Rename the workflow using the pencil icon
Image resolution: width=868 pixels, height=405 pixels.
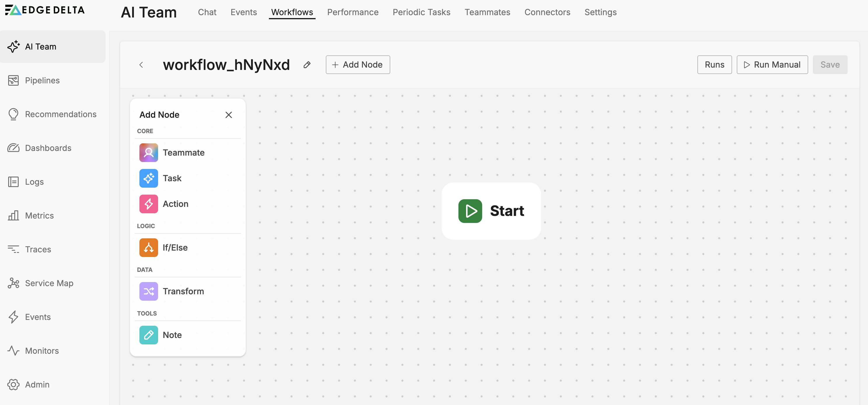(307, 65)
